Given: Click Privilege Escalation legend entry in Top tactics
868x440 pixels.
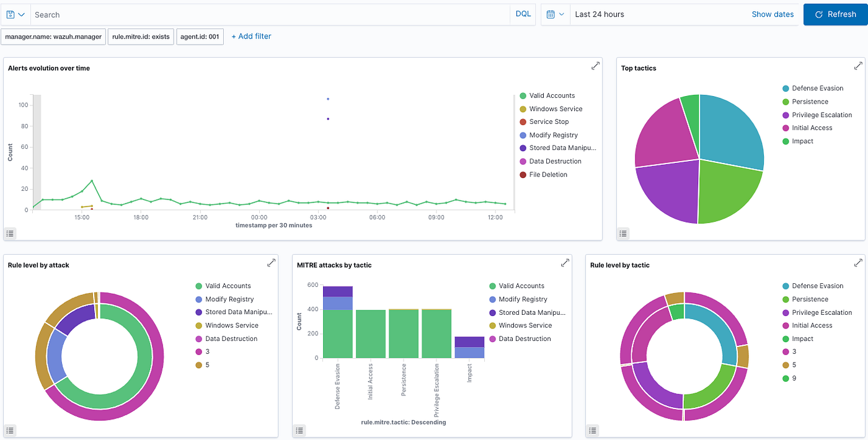Looking at the screenshot, I should [x=817, y=115].
